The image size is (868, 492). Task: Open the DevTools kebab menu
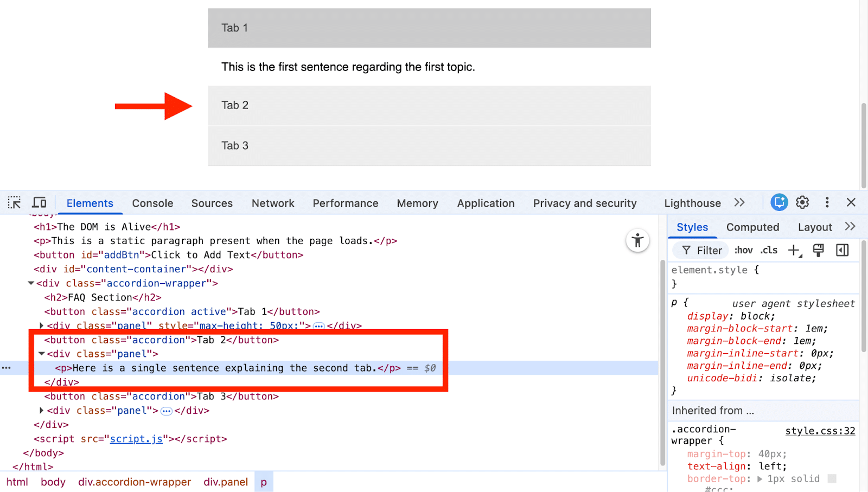pyautogui.click(x=827, y=202)
